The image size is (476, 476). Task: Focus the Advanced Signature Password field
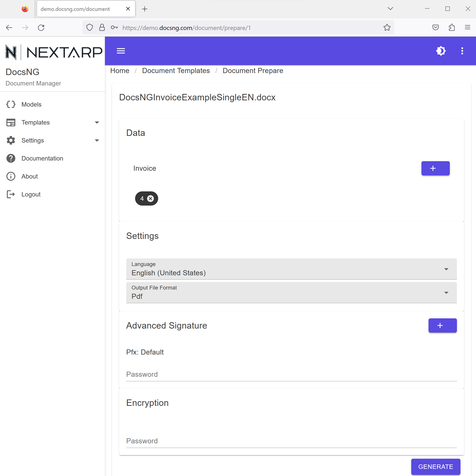pyautogui.click(x=291, y=374)
